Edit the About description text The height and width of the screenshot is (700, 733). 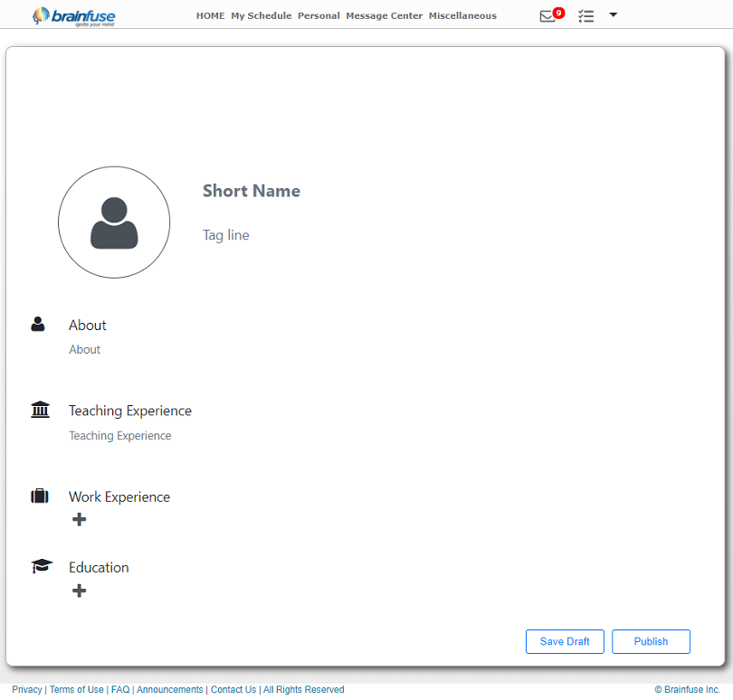pyautogui.click(x=85, y=349)
